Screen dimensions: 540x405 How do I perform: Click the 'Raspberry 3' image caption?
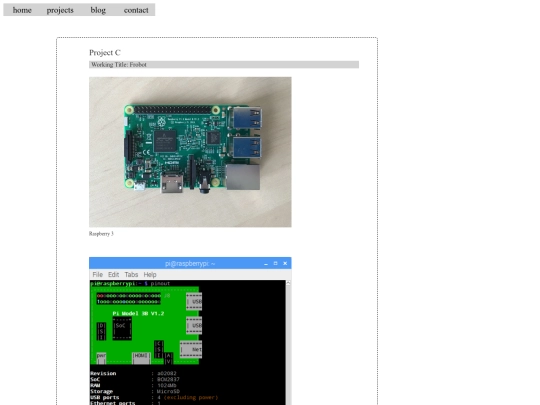click(x=101, y=233)
